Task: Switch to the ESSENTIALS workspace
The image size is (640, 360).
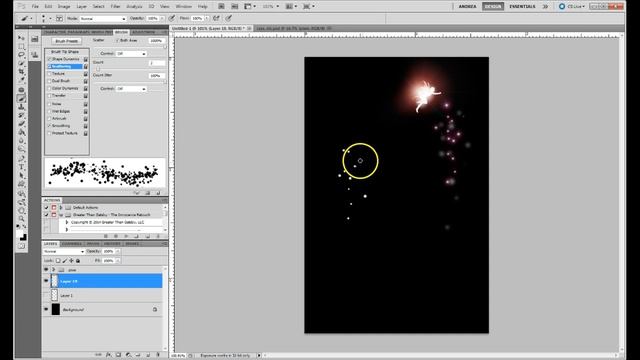Action: coord(522,7)
